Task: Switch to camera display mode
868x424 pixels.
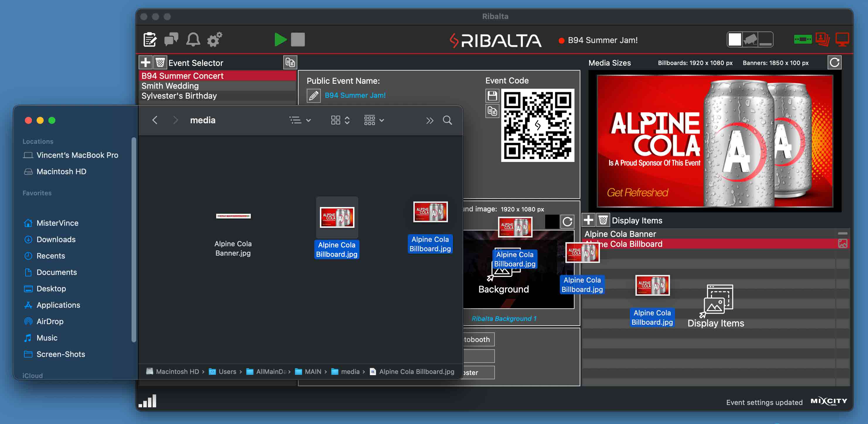Action: [x=750, y=40]
